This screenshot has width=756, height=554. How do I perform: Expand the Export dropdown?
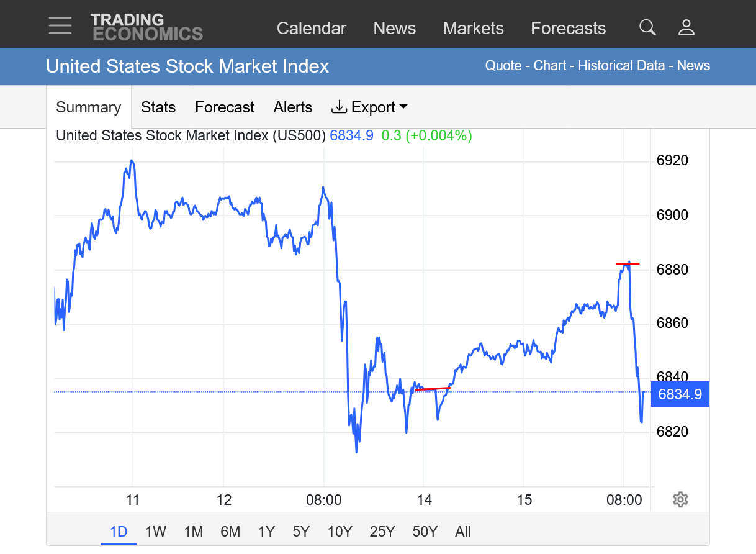[370, 107]
